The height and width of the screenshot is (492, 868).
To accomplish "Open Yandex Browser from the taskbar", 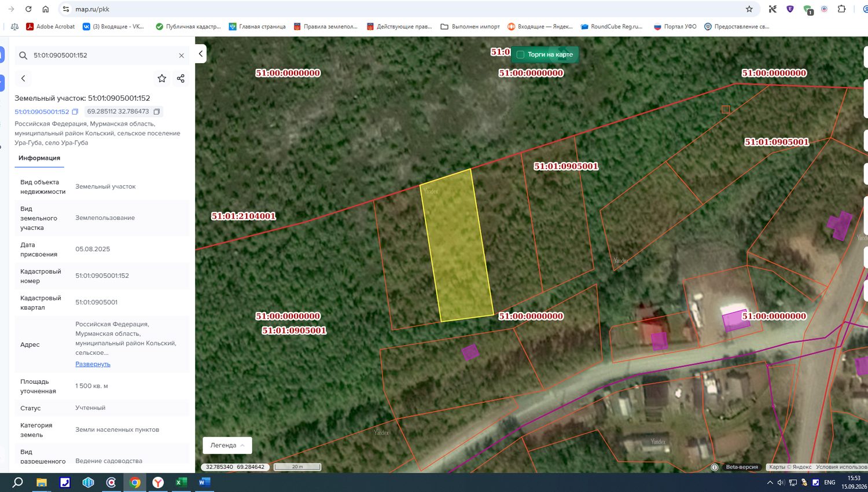I will click(x=158, y=482).
